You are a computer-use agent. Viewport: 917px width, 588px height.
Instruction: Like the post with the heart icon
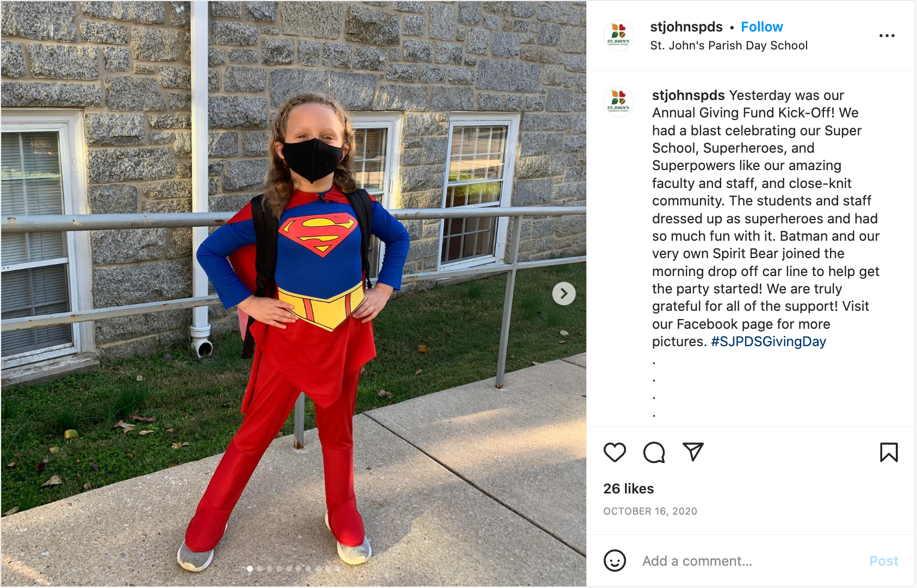pyautogui.click(x=615, y=452)
